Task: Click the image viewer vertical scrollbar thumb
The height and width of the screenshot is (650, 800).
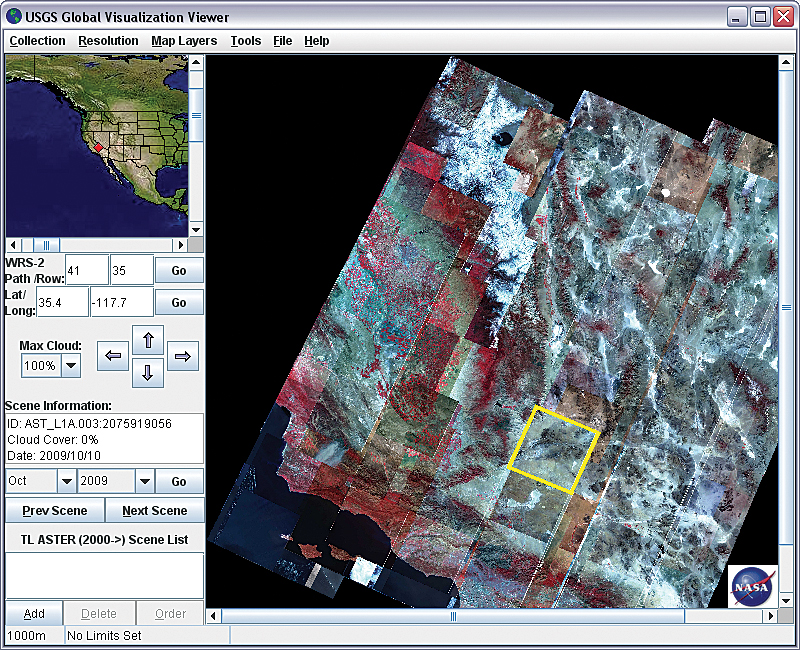Action: (786, 307)
